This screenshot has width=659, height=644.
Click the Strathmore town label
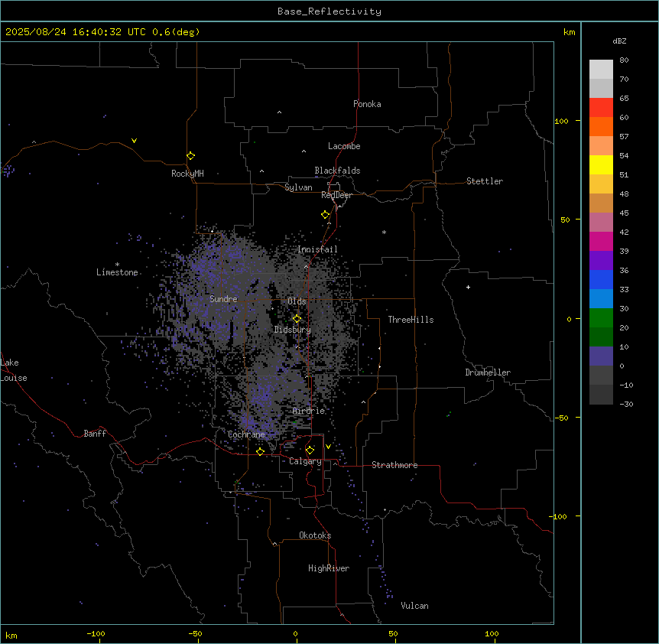point(394,465)
